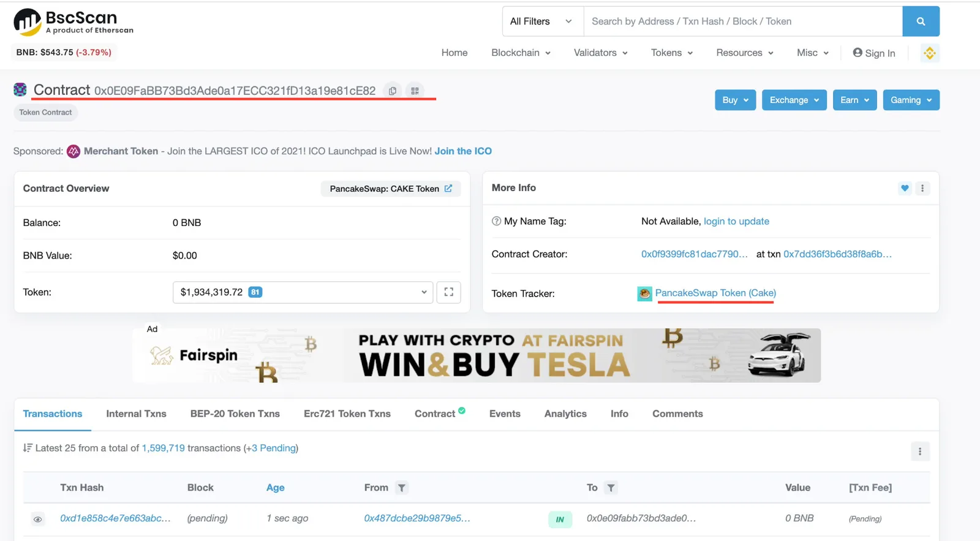This screenshot has width=980, height=541.
Task: Open the Buy dropdown button
Action: 735,100
